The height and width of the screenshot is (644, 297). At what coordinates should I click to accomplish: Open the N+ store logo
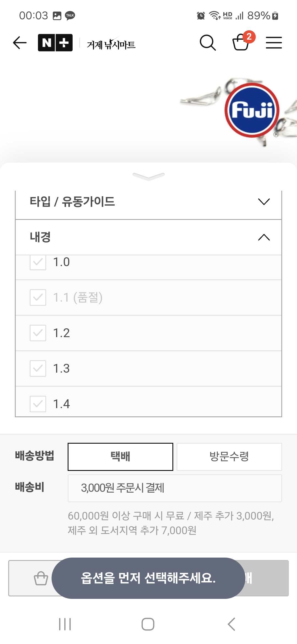click(55, 43)
